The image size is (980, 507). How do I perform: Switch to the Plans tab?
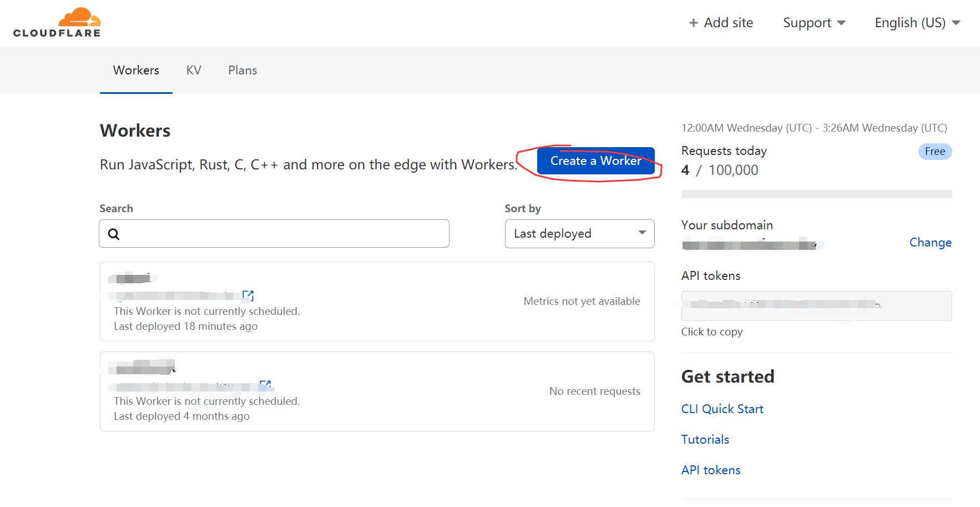(x=243, y=71)
